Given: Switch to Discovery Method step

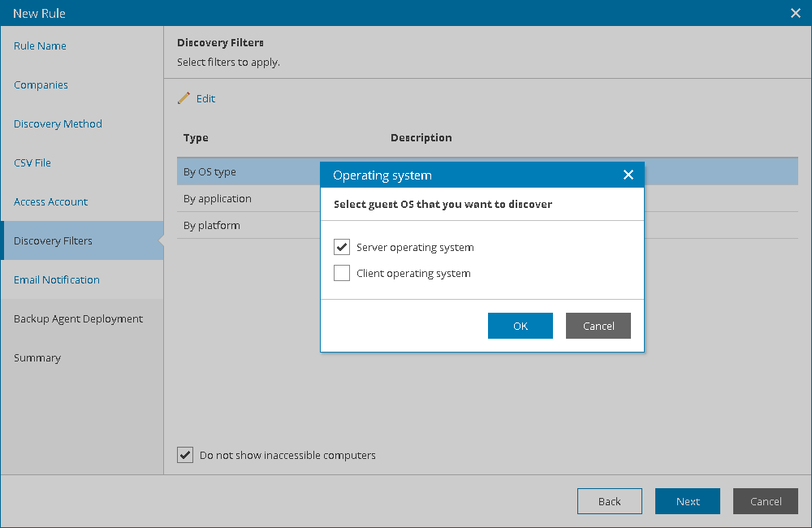Looking at the screenshot, I should [58, 123].
